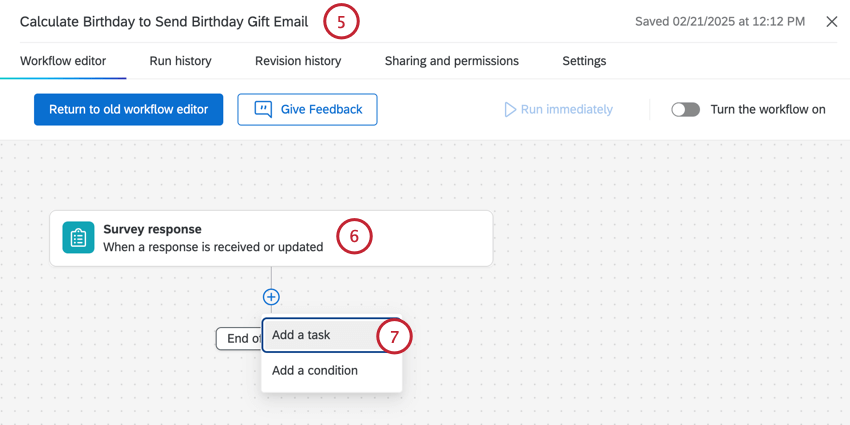Click Return to old workflow editor

coord(128,109)
